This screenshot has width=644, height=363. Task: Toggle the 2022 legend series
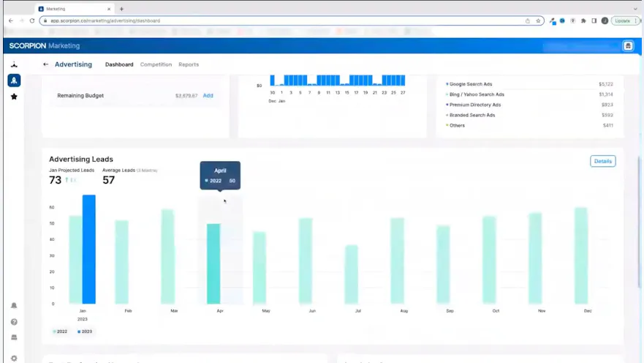pyautogui.click(x=60, y=332)
